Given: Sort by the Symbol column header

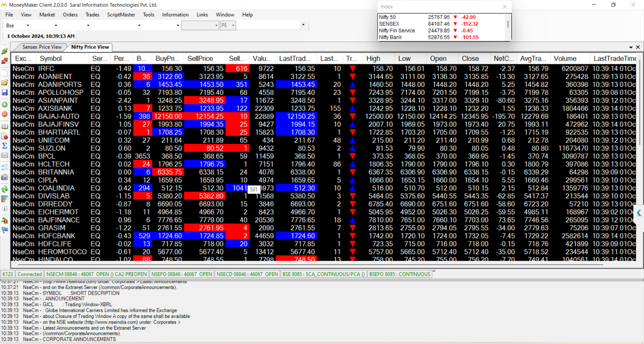Looking at the screenshot, I should [62, 59].
